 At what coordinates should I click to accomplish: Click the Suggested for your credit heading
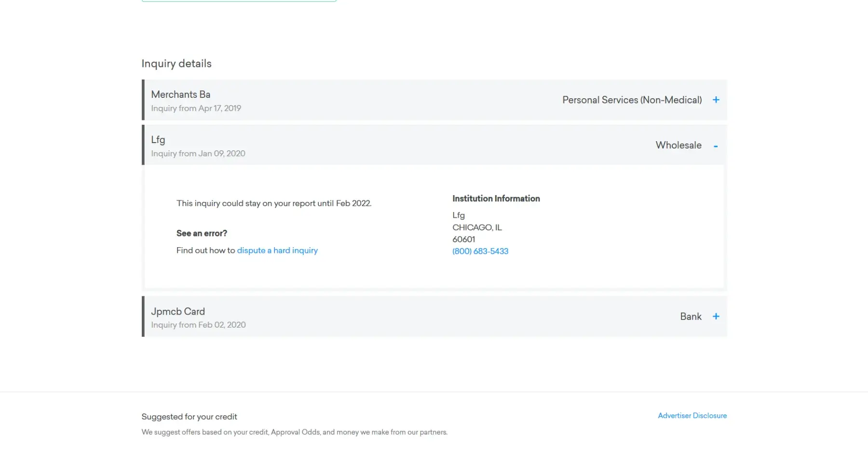[189, 417]
